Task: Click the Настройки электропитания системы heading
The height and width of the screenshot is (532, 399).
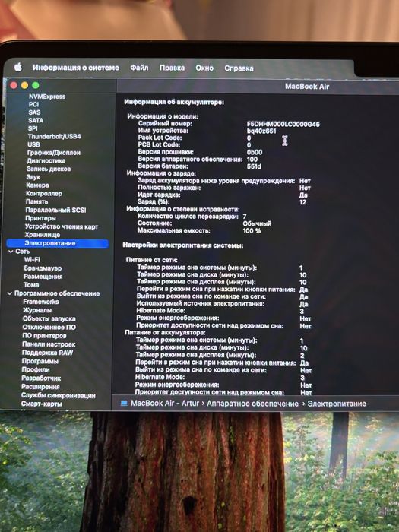Action: [183, 245]
